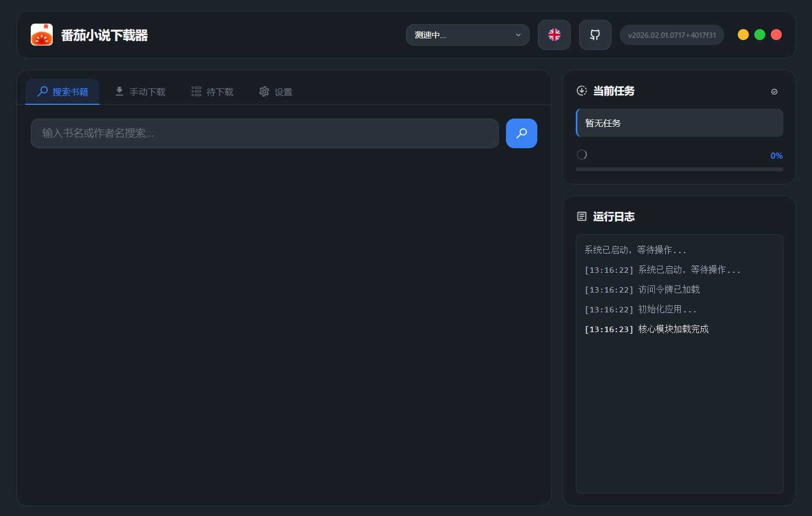812x516 pixels.
Task: Click the 当前任务 download clock icon
Action: tap(581, 91)
